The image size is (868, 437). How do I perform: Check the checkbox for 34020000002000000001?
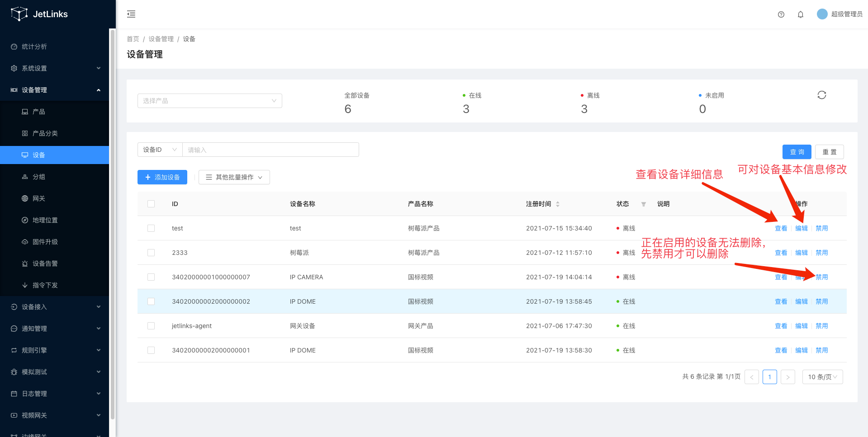(151, 350)
